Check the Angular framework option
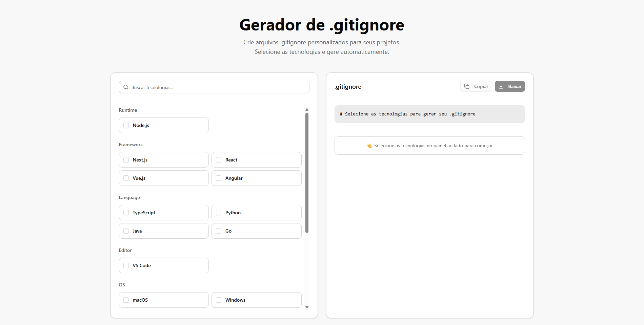644x325 pixels. [x=219, y=178]
